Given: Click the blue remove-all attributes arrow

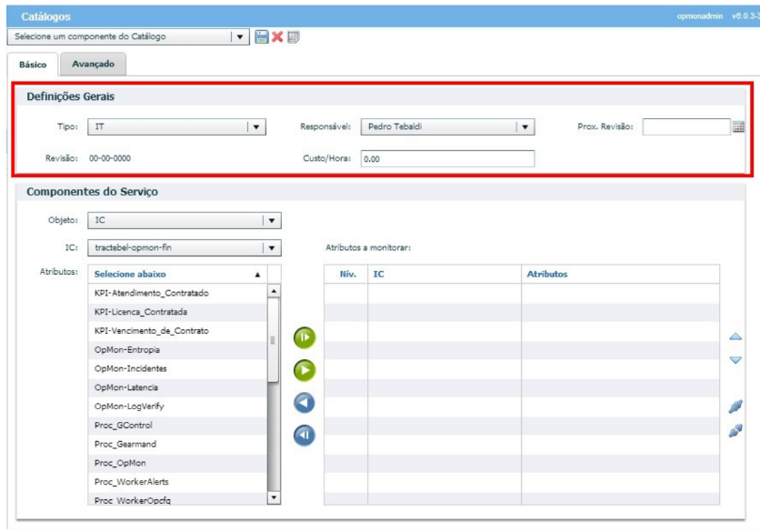Looking at the screenshot, I should point(304,436).
